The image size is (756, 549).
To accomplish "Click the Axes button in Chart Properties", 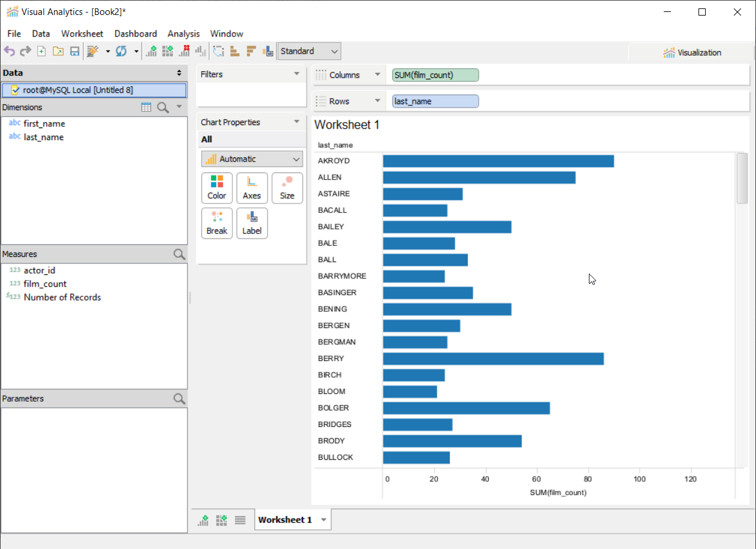I will pos(252,188).
